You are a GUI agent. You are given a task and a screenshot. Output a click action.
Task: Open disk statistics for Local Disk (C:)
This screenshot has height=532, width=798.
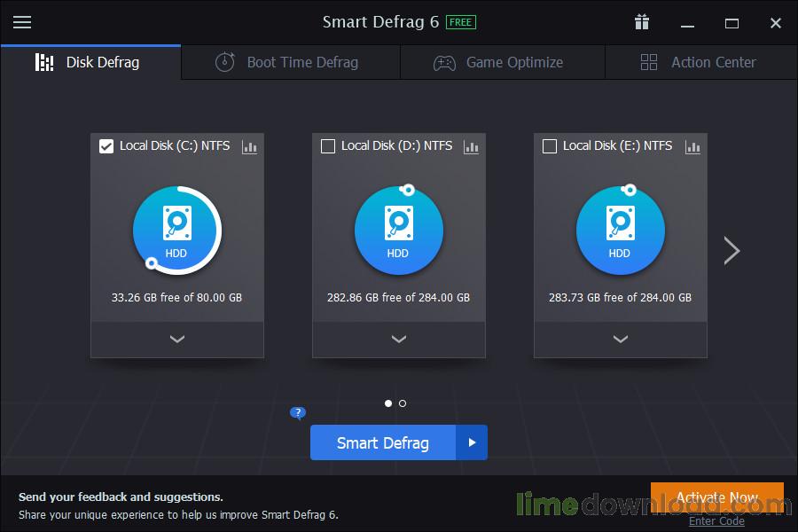(249, 147)
